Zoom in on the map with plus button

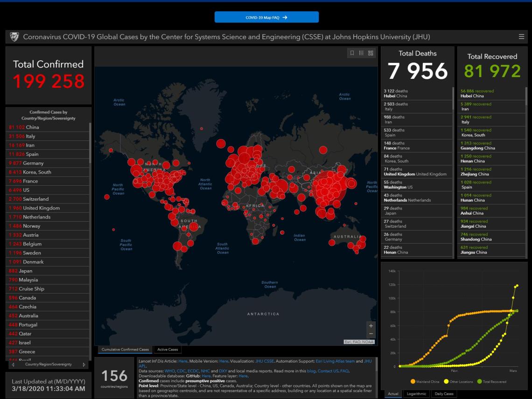click(x=371, y=326)
